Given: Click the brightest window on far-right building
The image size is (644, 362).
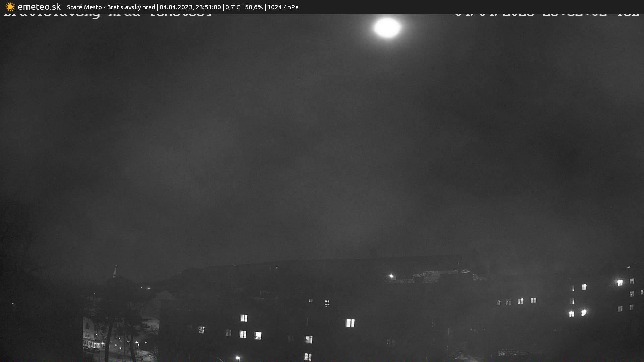Looking at the screenshot, I should point(620,283).
